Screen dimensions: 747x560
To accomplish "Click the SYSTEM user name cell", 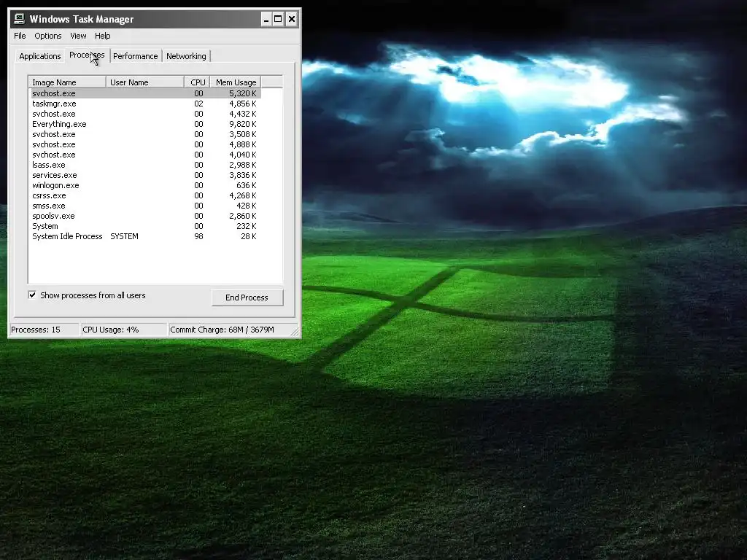I will pos(124,236).
